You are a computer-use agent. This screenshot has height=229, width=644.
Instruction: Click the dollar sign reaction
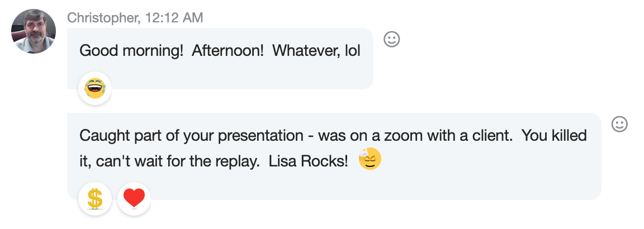pyautogui.click(x=95, y=199)
